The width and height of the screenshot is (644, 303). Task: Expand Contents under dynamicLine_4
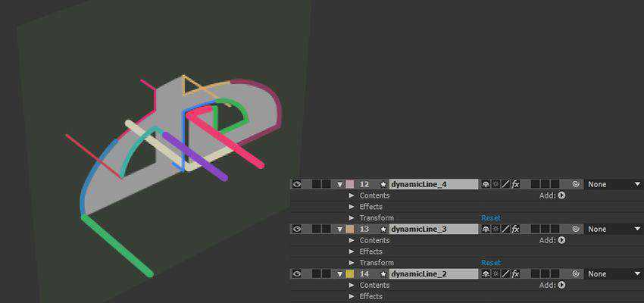coord(352,195)
